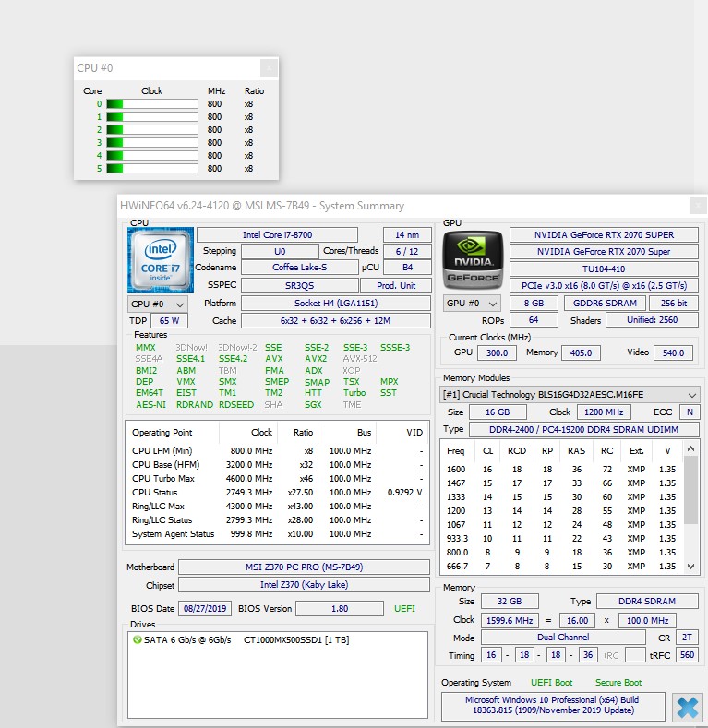Click the Dual-Channel mode field
708x728 pixels.
pyautogui.click(x=563, y=638)
